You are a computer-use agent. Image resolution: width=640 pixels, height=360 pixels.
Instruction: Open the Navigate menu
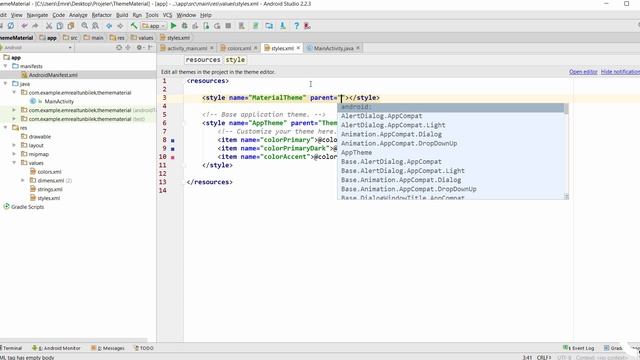[x=37, y=15]
